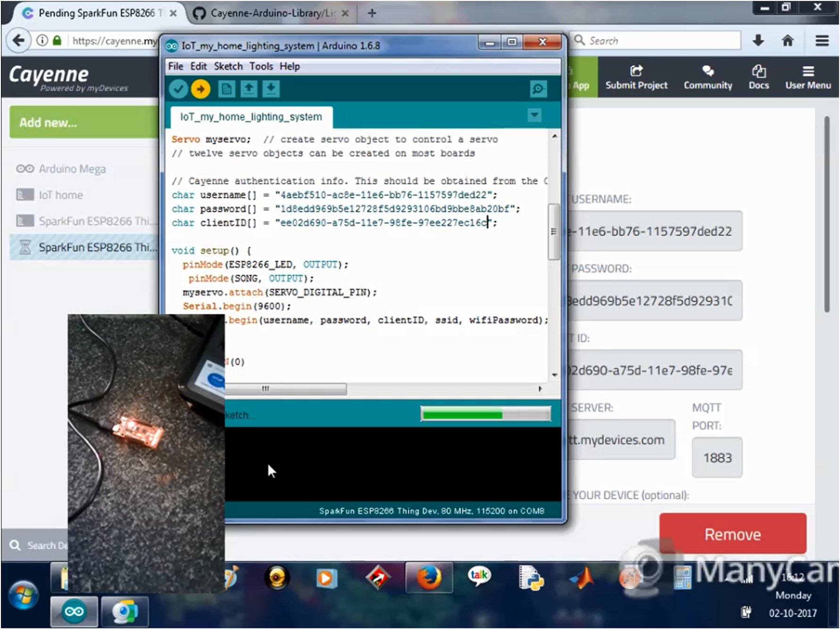Click the MATLAB taskbar icon
Screen dimensions: 840x630
point(582,577)
